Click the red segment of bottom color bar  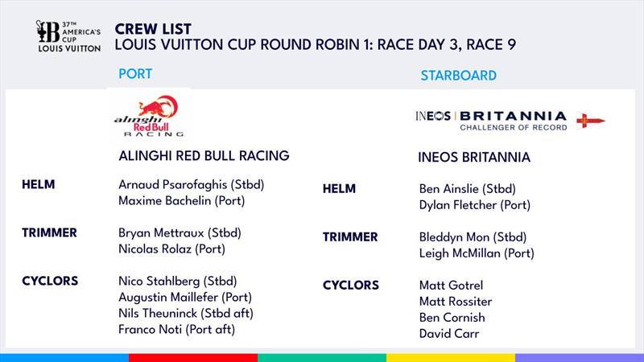tap(193, 358)
